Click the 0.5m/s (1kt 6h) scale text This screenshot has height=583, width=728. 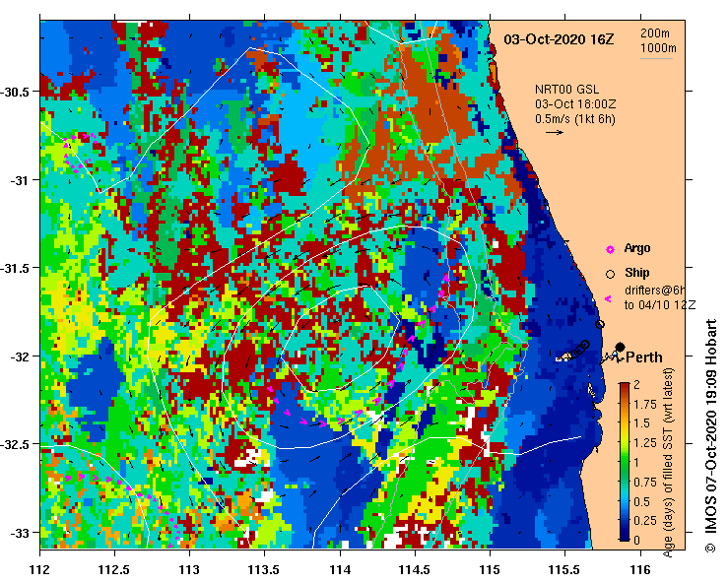574,119
